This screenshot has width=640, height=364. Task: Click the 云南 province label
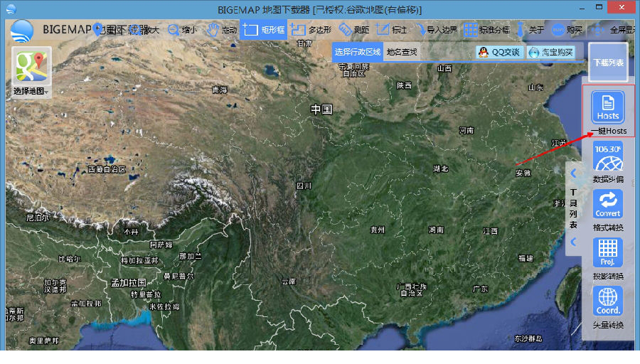(289, 282)
